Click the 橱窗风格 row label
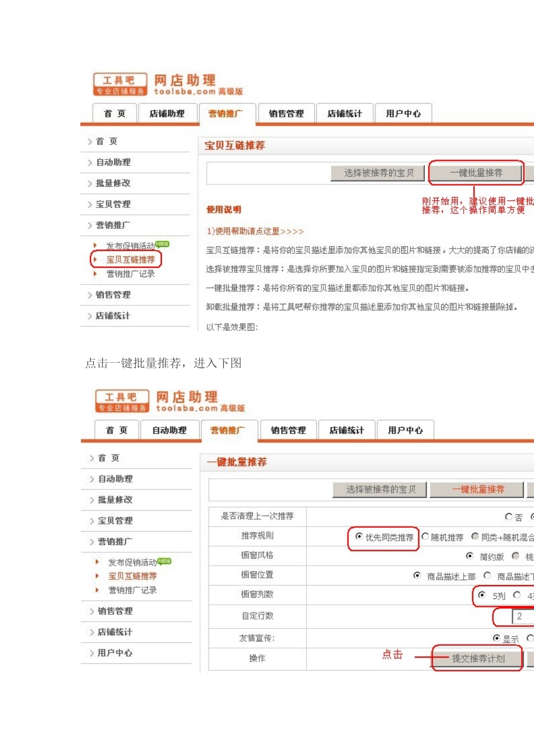Viewport: 534px width, 756px height. tap(257, 555)
